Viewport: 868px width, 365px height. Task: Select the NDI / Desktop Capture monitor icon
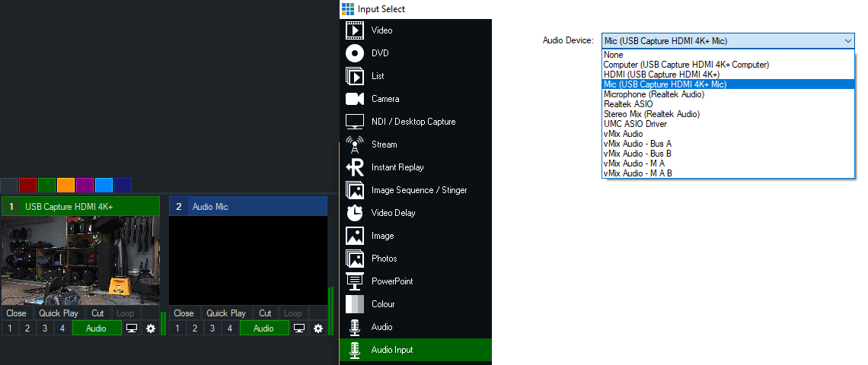coord(354,122)
